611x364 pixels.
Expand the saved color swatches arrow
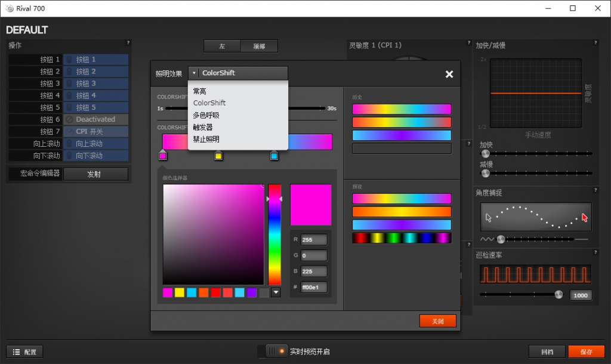(x=276, y=292)
